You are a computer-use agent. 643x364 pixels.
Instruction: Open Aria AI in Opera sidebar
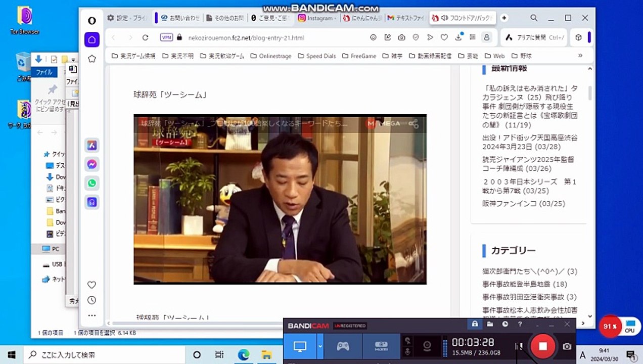pos(91,145)
